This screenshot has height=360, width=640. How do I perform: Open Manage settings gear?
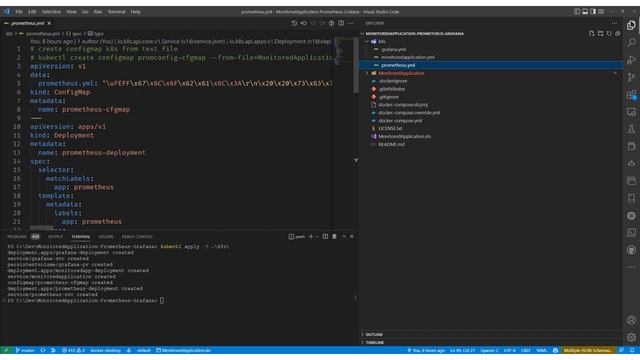click(x=631, y=338)
